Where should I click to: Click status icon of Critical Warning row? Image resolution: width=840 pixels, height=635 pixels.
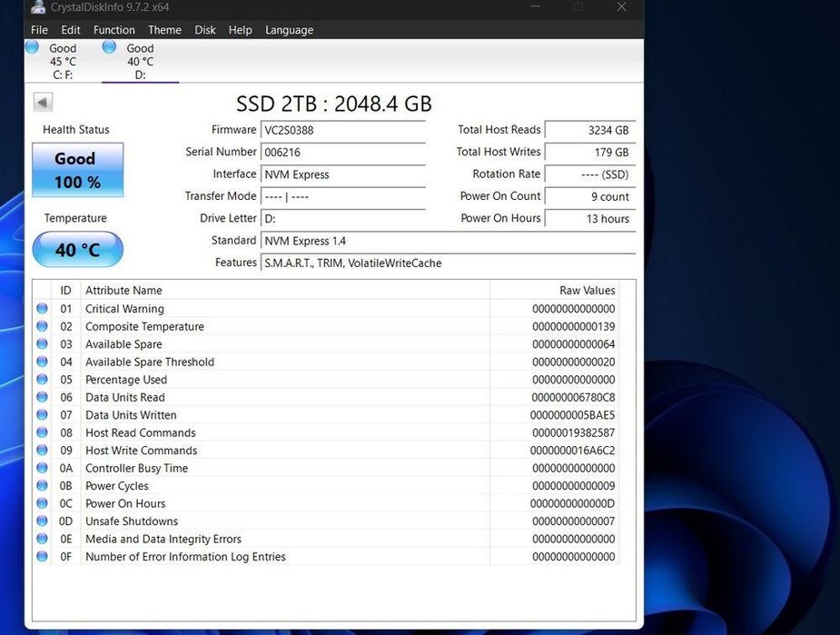42,309
